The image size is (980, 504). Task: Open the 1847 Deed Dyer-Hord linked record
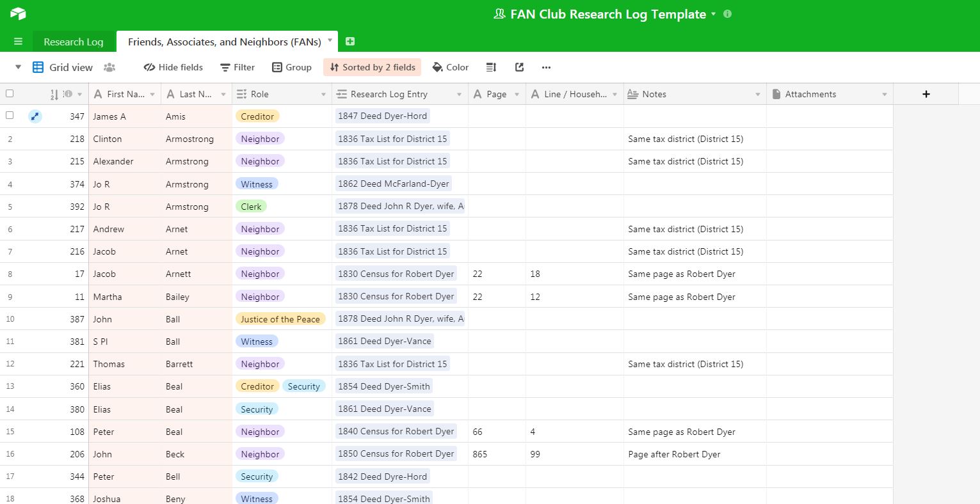pos(382,116)
